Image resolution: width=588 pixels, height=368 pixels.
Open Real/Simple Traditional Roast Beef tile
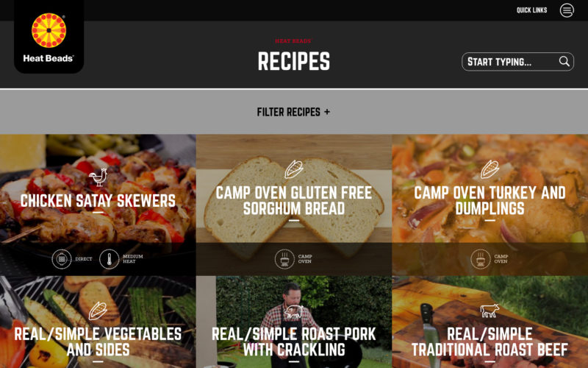(490, 342)
